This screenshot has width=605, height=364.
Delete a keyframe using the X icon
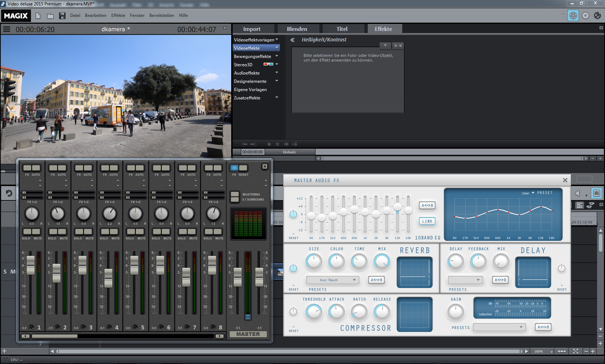[x=277, y=144]
